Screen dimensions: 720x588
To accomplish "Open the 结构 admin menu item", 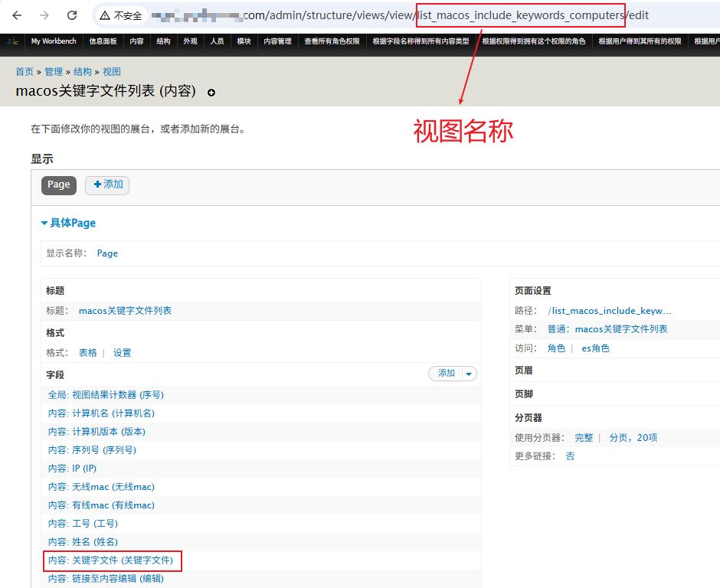I will [x=163, y=41].
